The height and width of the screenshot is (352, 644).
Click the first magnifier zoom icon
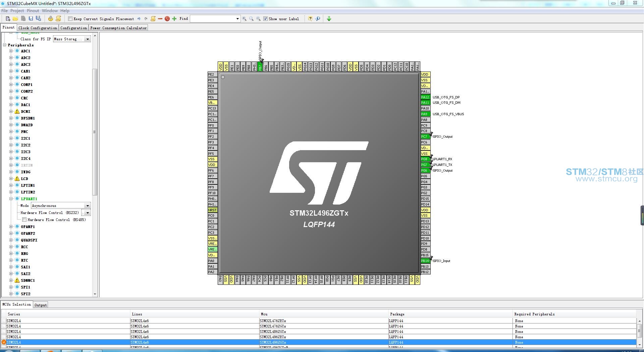[244, 19]
